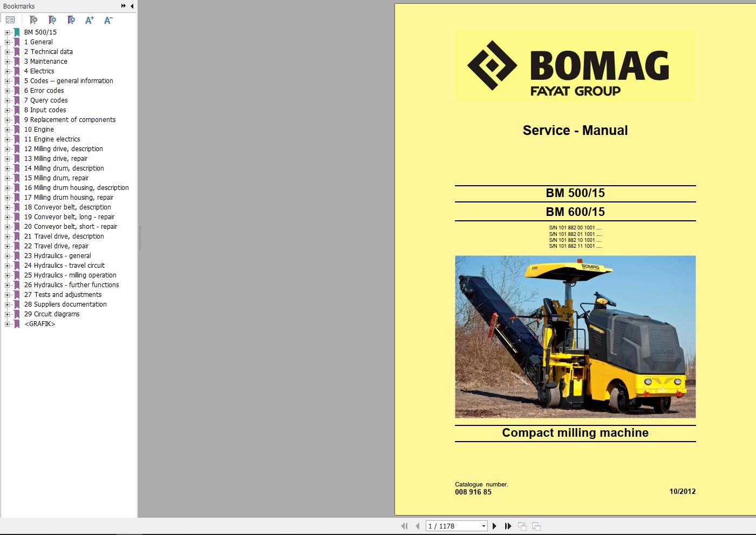Open bookmark 13 Milling drive, repair

click(x=56, y=159)
